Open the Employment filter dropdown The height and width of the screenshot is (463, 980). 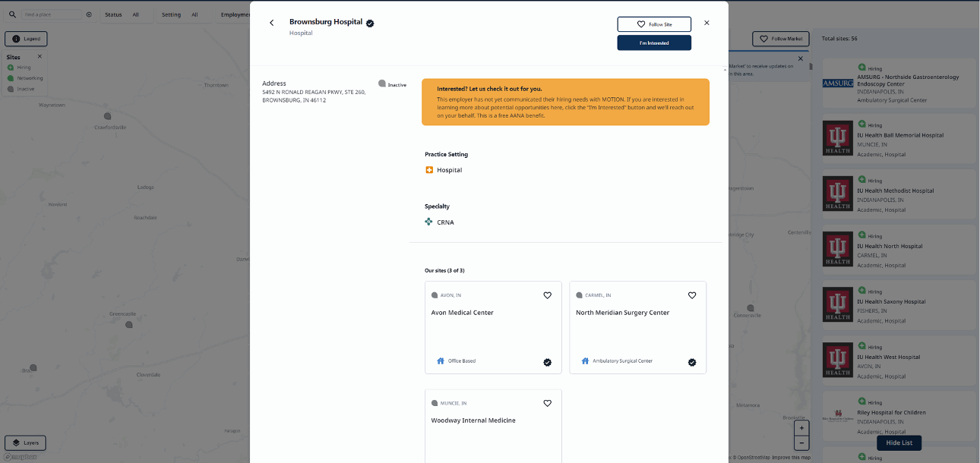pos(234,14)
